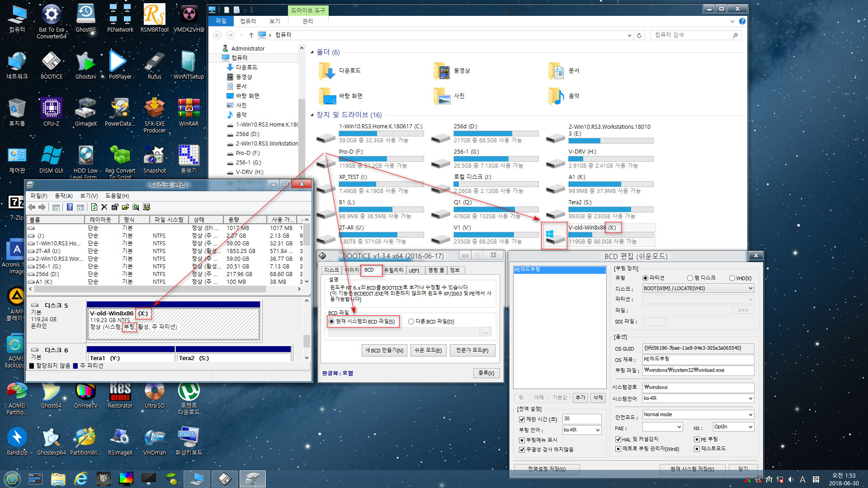Image resolution: width=868 pixels, height=488 pixels.
Task: Open Internet Explorer from the taskbar
Action: pos(81,479)
